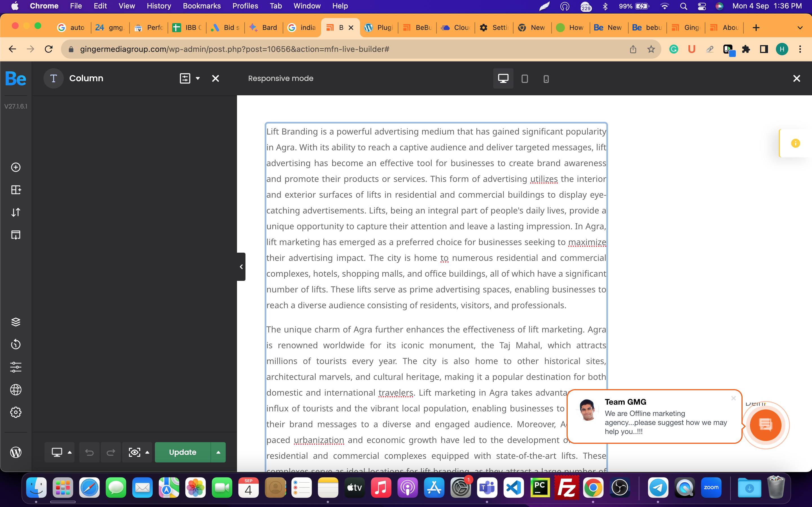Open the History menu

point(159,6)
